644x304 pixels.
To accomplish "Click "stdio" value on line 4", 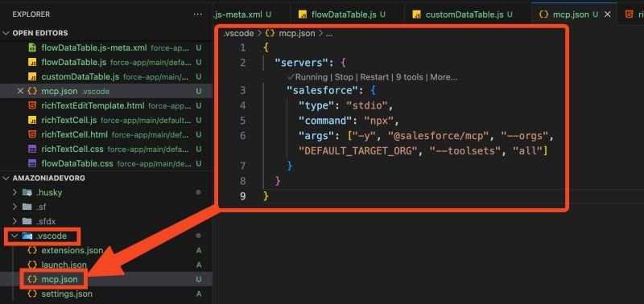I will pyautogui.click(x=367, y=105).
